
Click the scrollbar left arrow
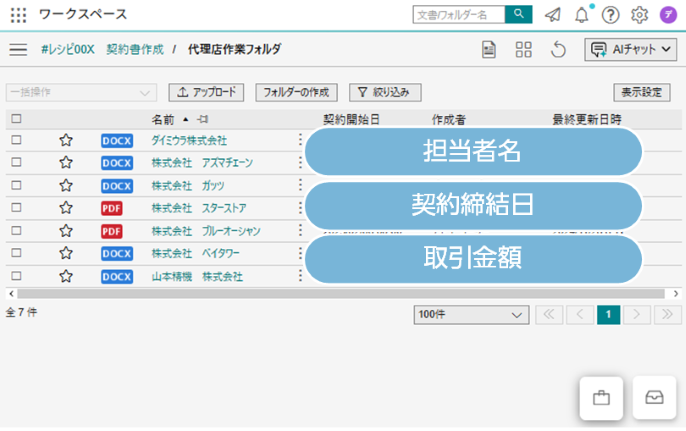tap(11, 294)
